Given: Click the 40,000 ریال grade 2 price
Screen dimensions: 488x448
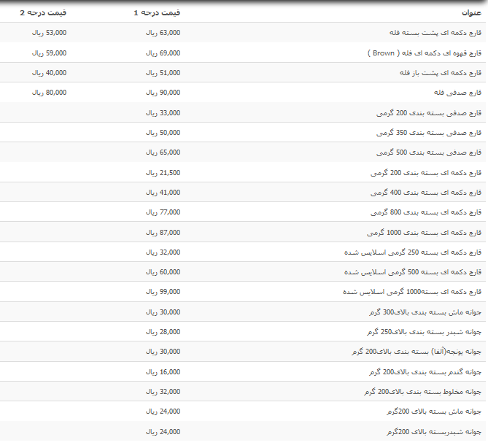Looking at the screenshot, I should 49,73.
